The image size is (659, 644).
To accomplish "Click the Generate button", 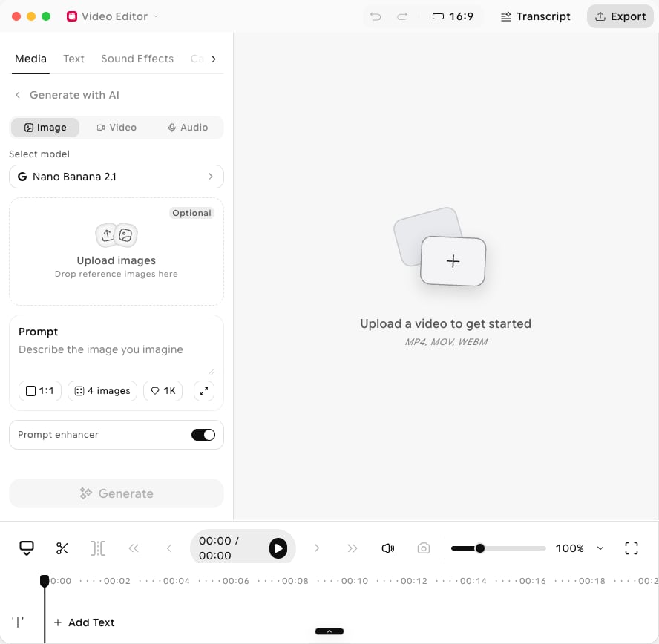I will (117, 493).
